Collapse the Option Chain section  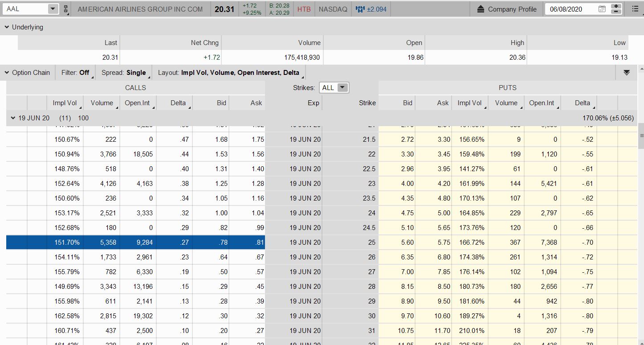tap(7, 73)
